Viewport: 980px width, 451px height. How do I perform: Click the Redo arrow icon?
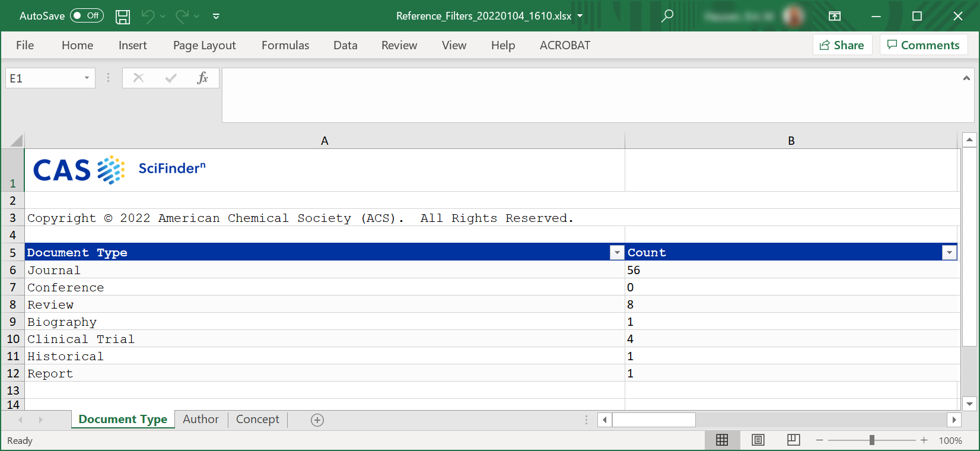click(x=182, y=17)
